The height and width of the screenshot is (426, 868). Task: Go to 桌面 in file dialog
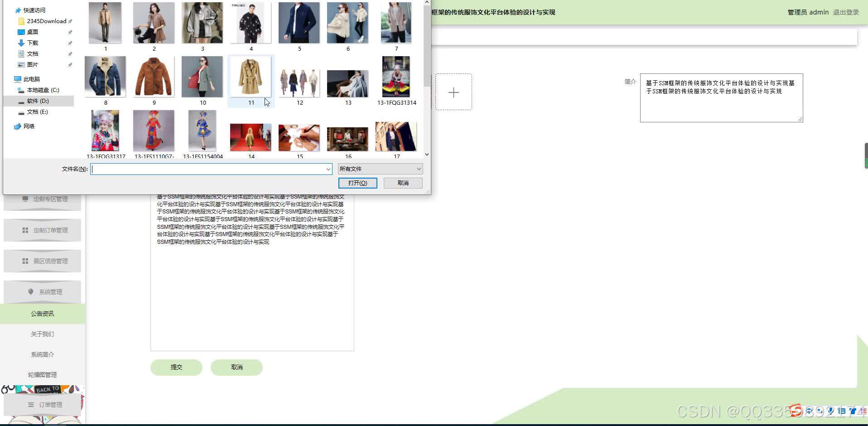33,32
